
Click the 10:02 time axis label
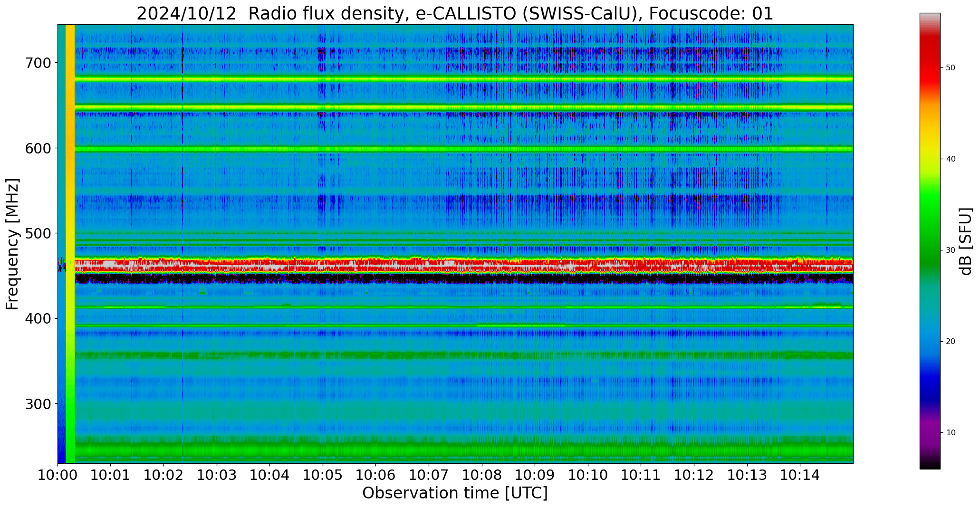[164, 474]
